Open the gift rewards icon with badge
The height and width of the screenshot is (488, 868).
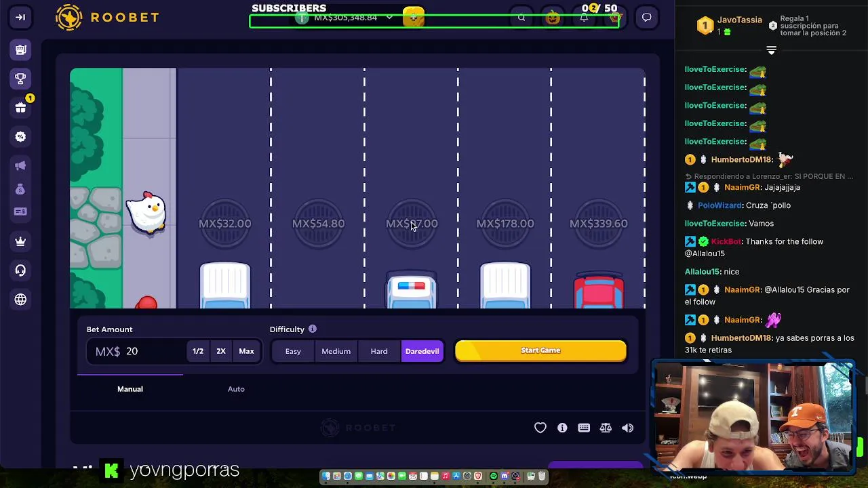[x=20, y=107]
